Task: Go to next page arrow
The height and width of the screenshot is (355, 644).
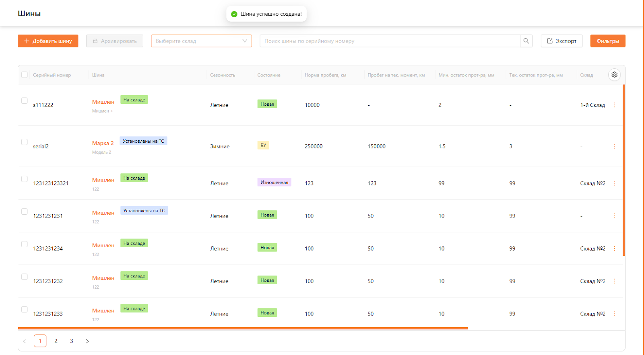Action: 87,341
